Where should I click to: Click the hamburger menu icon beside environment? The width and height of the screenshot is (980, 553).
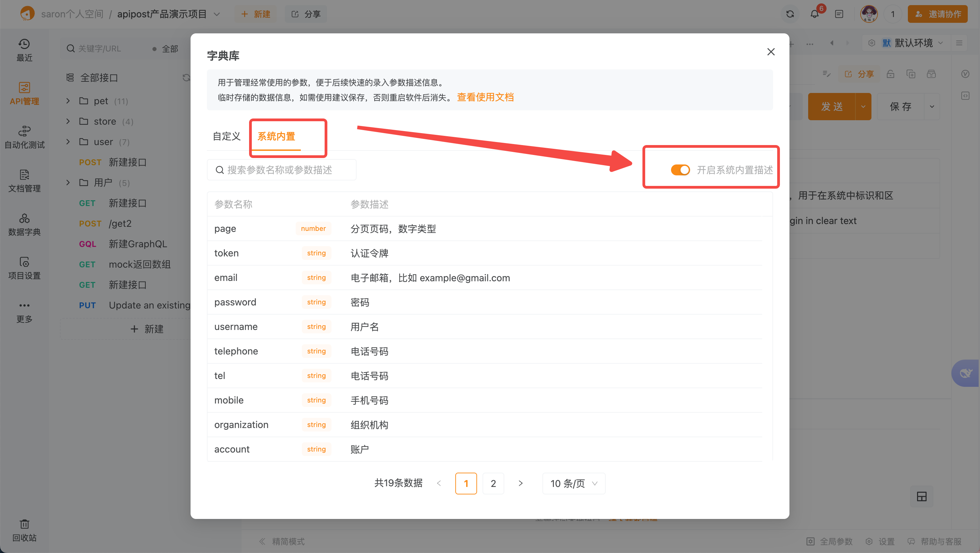(x=959, y=43)
